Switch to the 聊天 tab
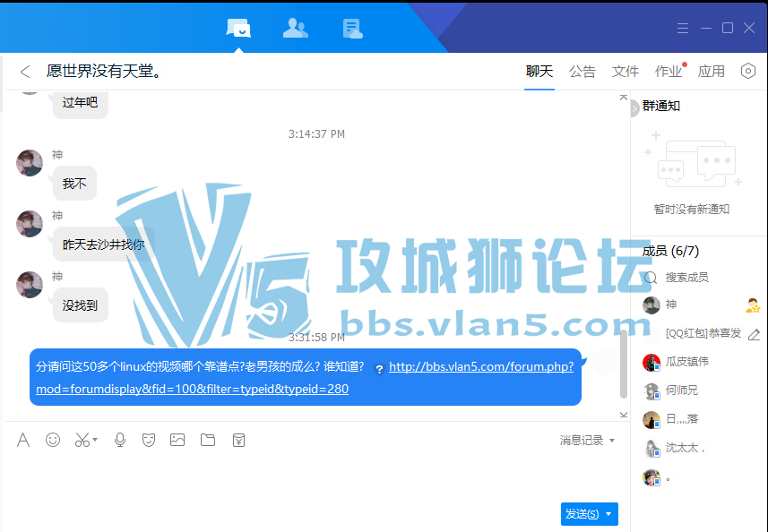This screenshot has height=532, width=768. pyautogui.click(x=539, y=72)
